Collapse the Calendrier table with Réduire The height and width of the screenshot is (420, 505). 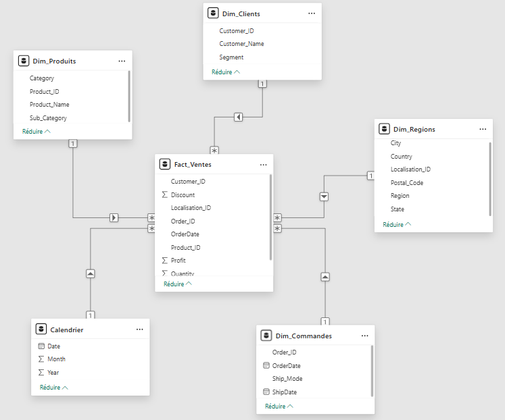[54, 387]
